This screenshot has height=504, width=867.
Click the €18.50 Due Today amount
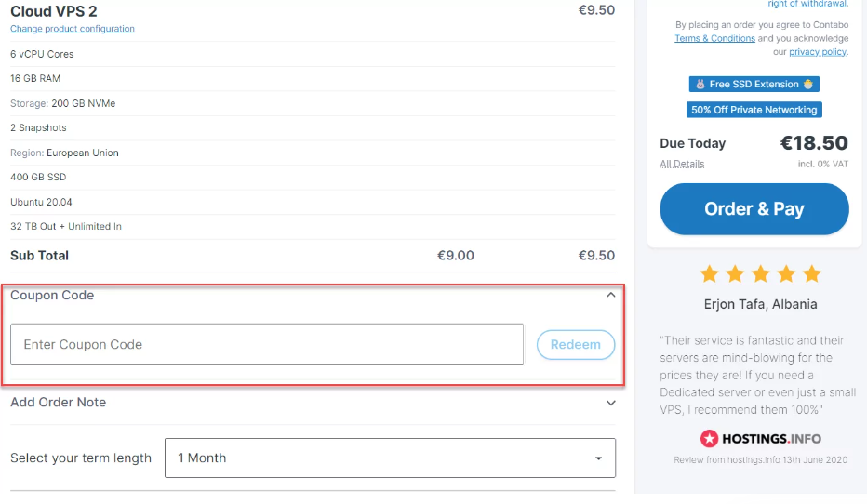tap(814, 143)
